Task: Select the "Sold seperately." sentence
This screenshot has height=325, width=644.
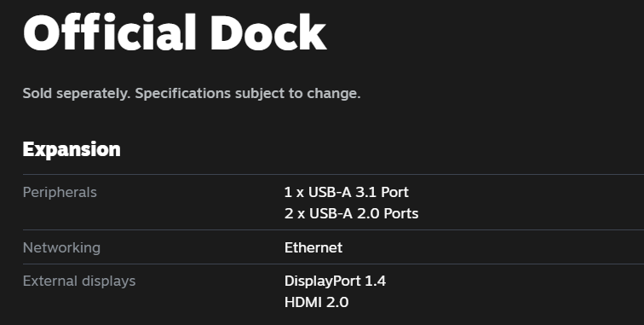Action: click(x=77, y=94)
